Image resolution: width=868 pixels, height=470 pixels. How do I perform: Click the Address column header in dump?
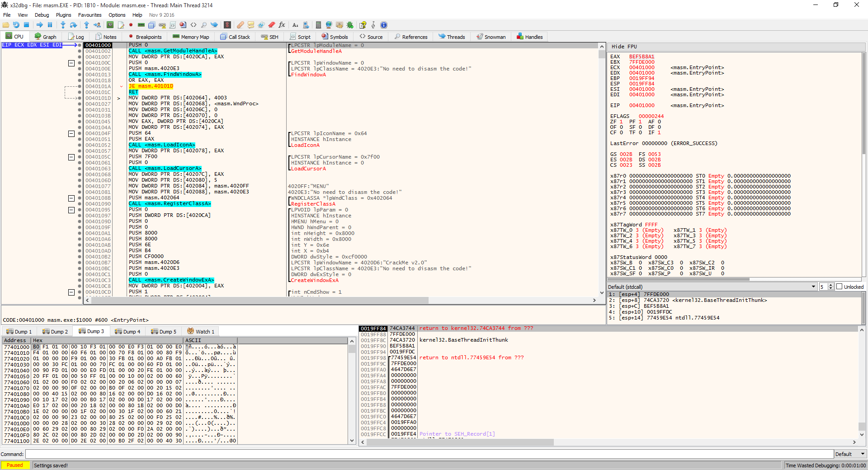coord(17,340)
